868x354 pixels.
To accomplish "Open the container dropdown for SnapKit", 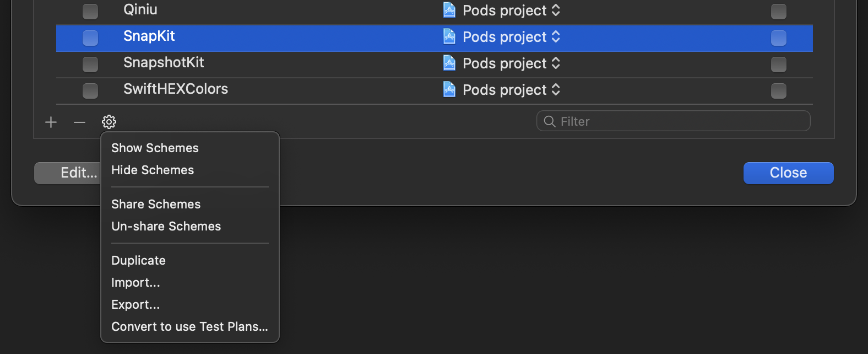I will click(511, 37).
